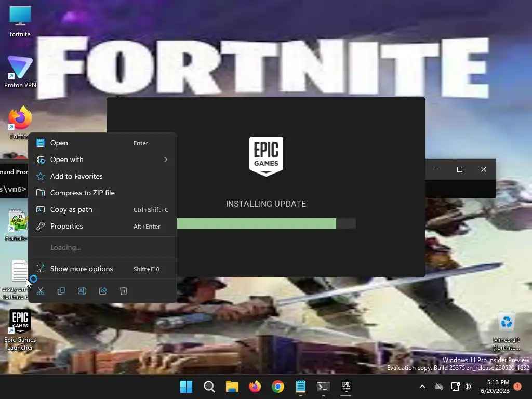532x399 pixels.
Task: Click the Share icon in context menu
Action: pyautogui.click(x=103, y=291)
